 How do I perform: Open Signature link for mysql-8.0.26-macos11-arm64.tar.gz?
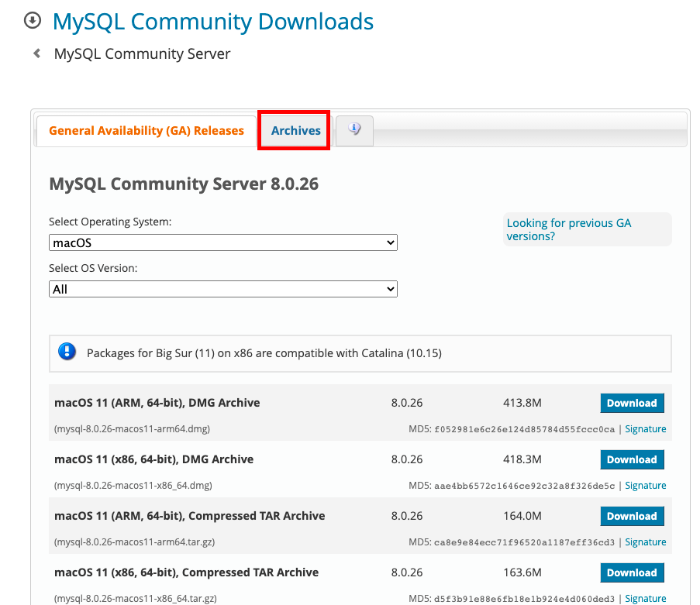pyautogui.click(x=645, y=542)
